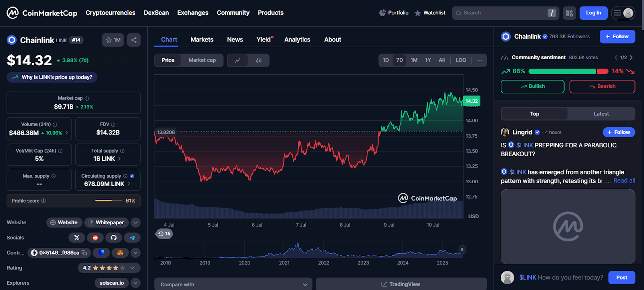Open the Cryptocurrencies nav menu
The width and height of the screenshot is (644, 290).
point(110,13)
